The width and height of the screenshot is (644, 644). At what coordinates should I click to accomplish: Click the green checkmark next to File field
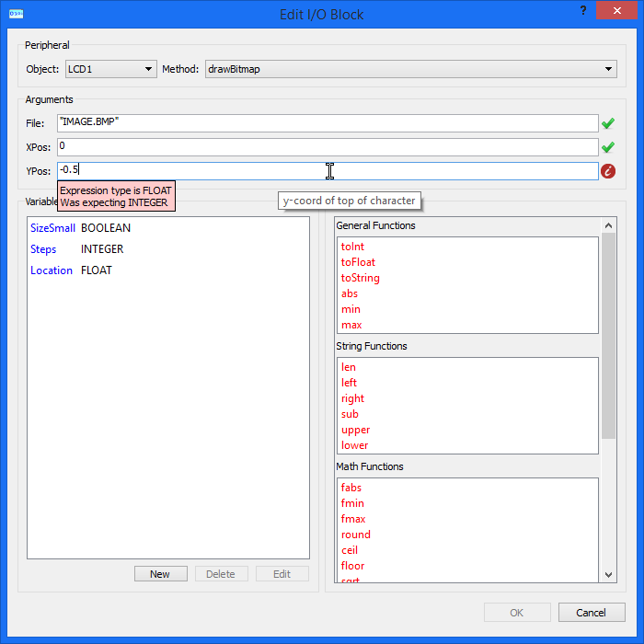point(607,123)
